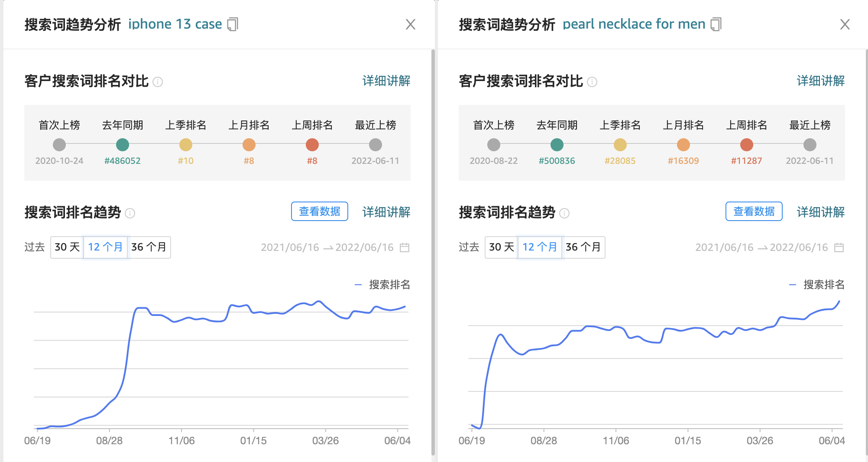
Task: Select 36 个月 range in left panel
Action: click(x=149, y=247)
